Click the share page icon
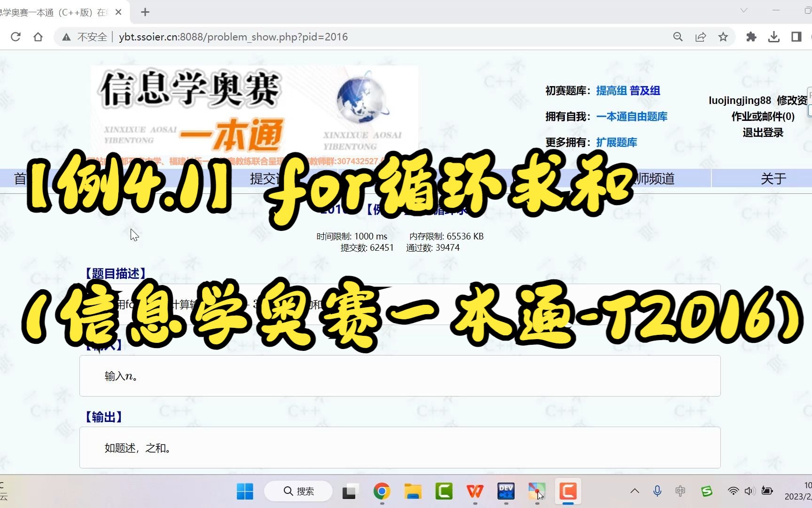 (x=701, y=37)
